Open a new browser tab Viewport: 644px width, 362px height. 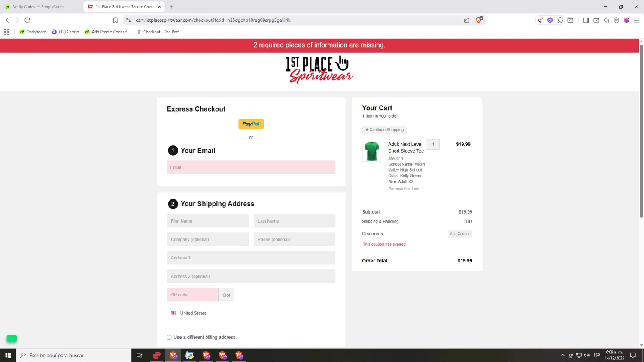(x=172, y=7)
